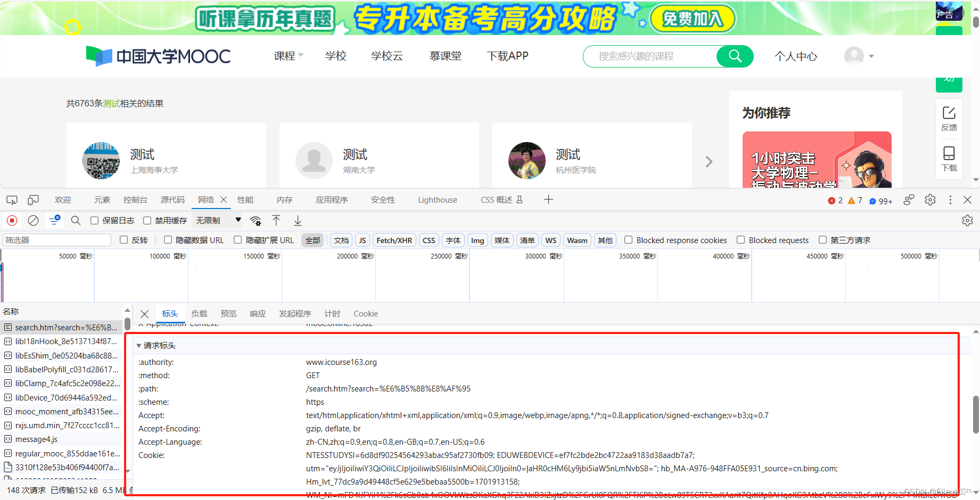Click the warnings count indicator
The width and height of the screenshot is (980, 500).
coord(855,201)
